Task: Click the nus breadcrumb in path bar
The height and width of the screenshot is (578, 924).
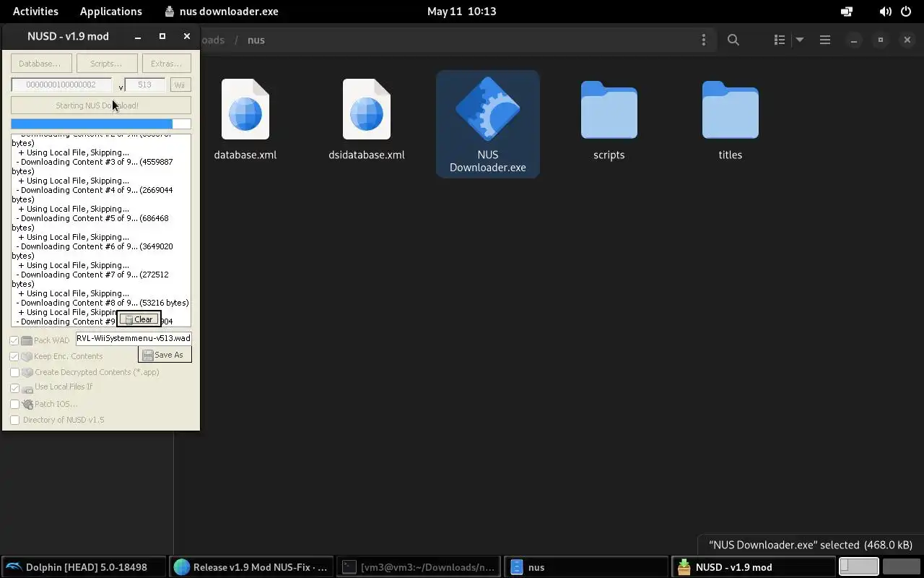Action: [x=256, y=40]
